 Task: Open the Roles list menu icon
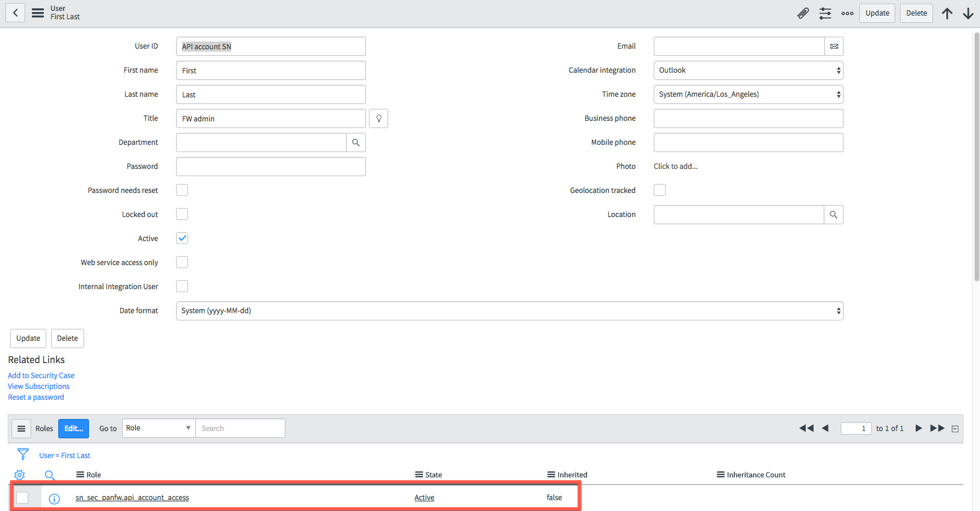tap(21, 429)
